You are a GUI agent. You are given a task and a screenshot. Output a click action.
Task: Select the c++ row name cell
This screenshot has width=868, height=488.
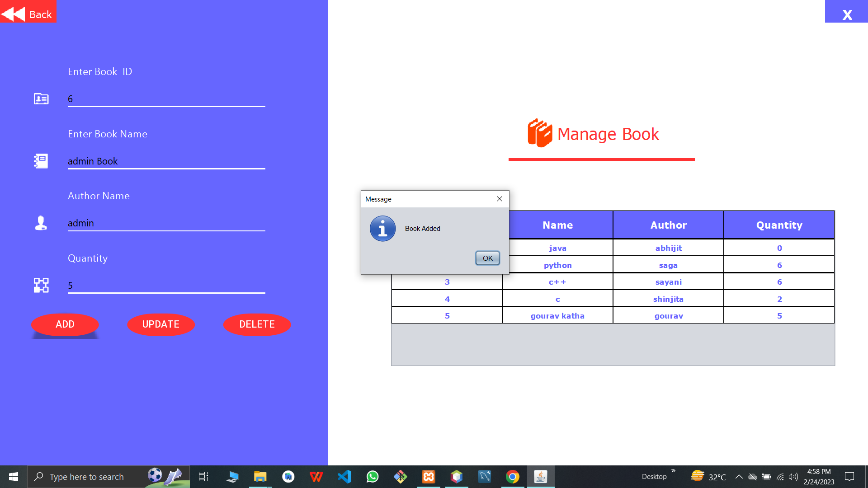tap(557, 282)
